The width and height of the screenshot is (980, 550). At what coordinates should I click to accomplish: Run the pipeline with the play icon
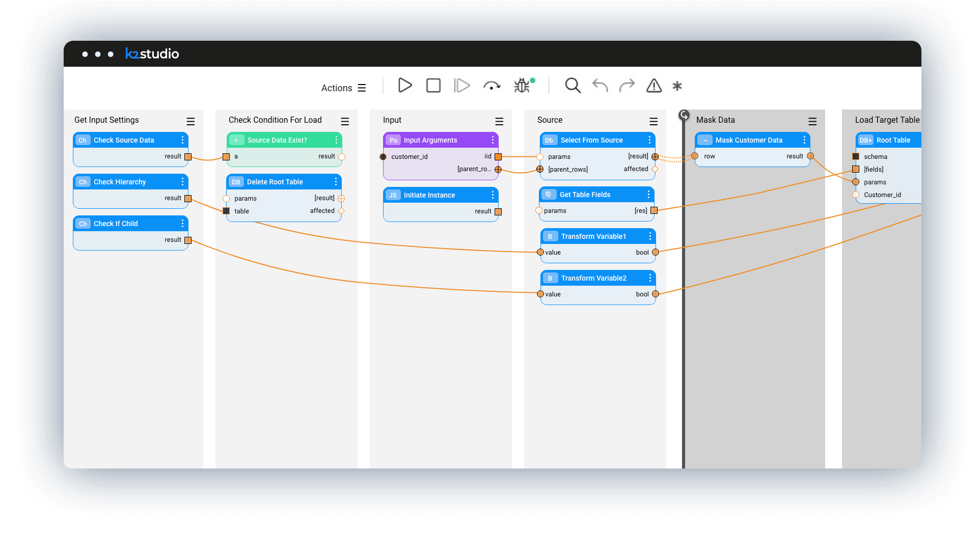404,86
